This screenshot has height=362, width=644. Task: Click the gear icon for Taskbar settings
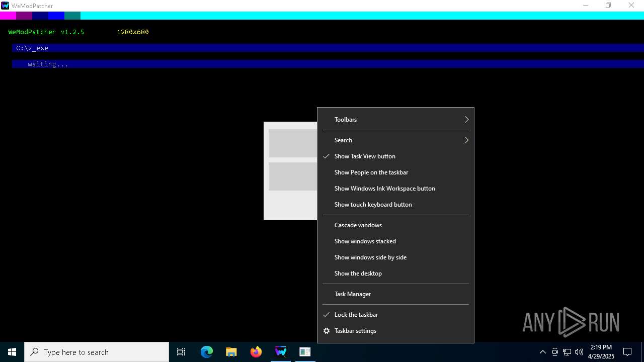[x=327, y=331]
